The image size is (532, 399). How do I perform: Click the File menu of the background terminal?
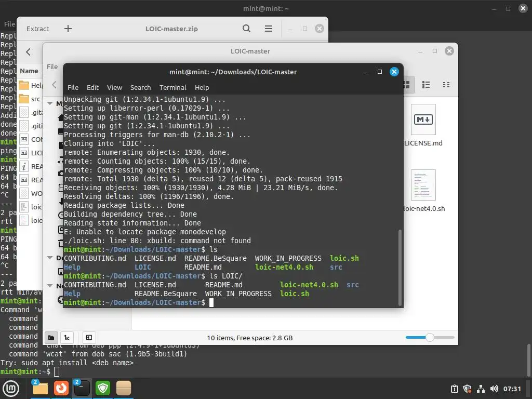tap(9, 24)
